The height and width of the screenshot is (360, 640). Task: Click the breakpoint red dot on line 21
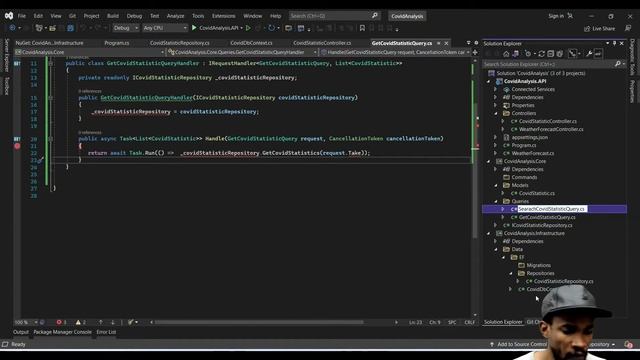[17, 146]
